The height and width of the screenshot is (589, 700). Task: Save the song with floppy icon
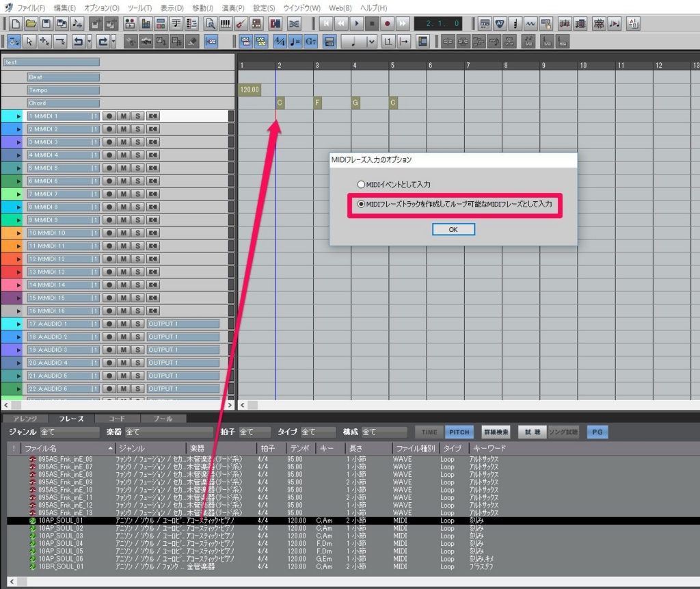(x=46, y=24)
